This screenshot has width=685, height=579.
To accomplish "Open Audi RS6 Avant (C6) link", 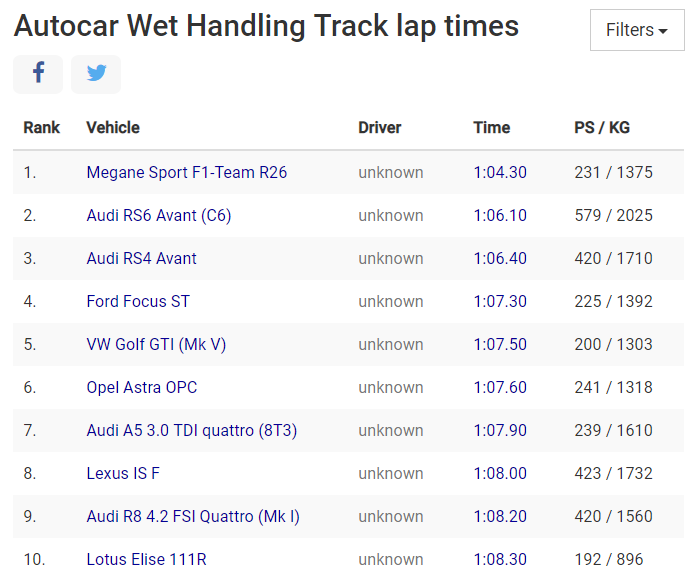I will [x=159, y=215].
